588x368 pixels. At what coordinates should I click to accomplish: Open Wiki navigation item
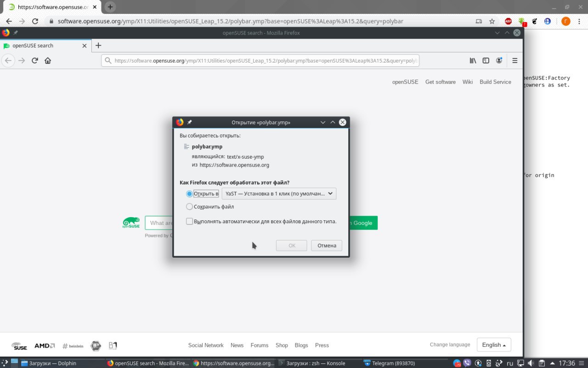click(x=468, y=82)
